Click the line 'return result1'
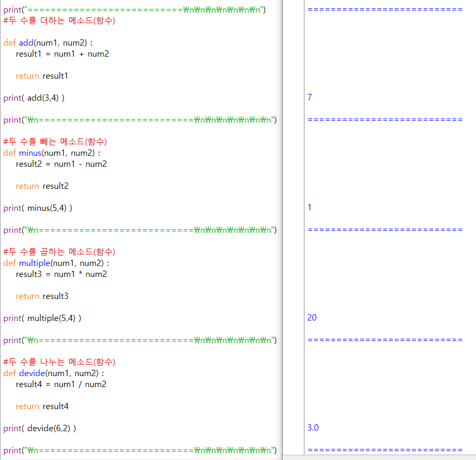 pos(42,76)
